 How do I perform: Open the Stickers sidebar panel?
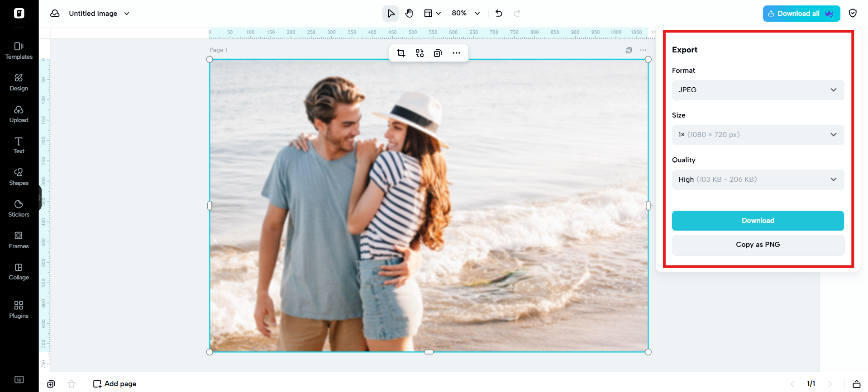pyautogui.click(x=19, y=208)
